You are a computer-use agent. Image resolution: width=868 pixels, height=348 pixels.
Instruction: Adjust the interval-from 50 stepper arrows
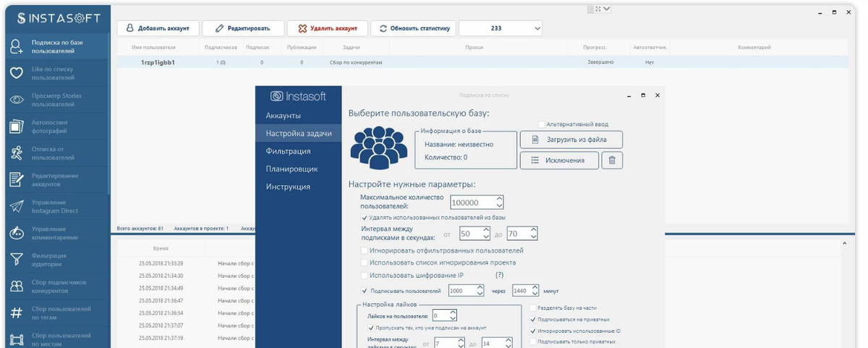point(488,234)
